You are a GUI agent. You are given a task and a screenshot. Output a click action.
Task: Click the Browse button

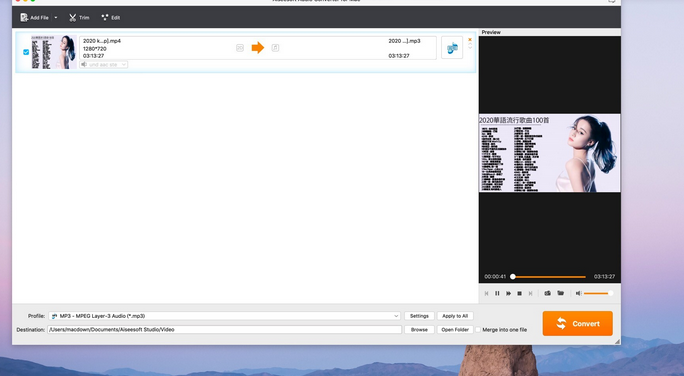tap(419, 330)
